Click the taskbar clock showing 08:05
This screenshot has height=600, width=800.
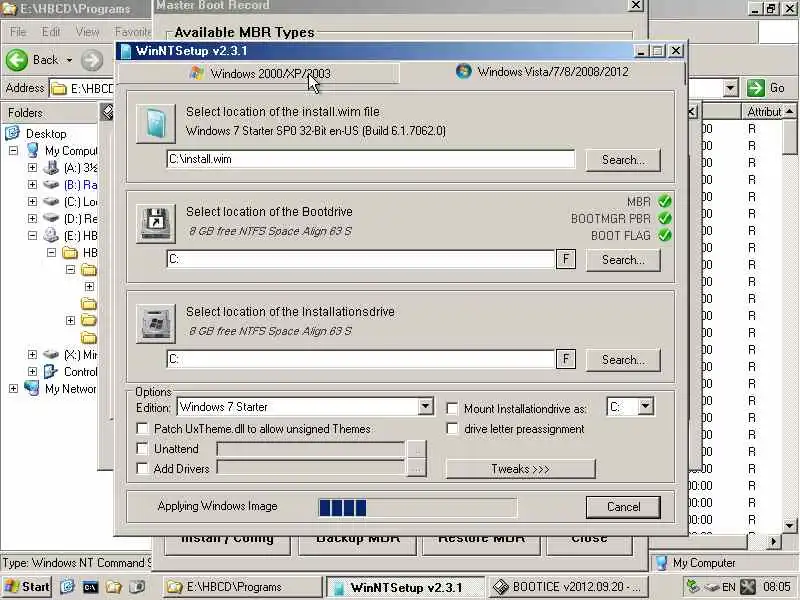[777, 587]
